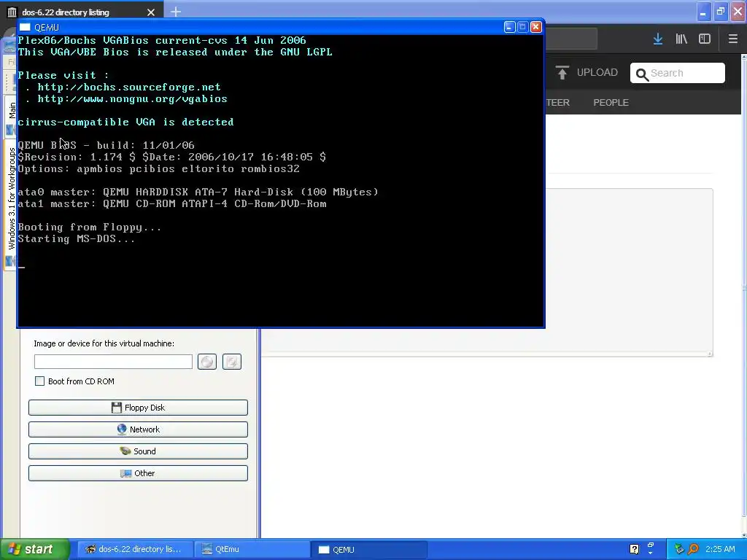Viewport: 747px width, 560px height.
Task: Open the Windows start menu
Action: (x=35, y=549)
